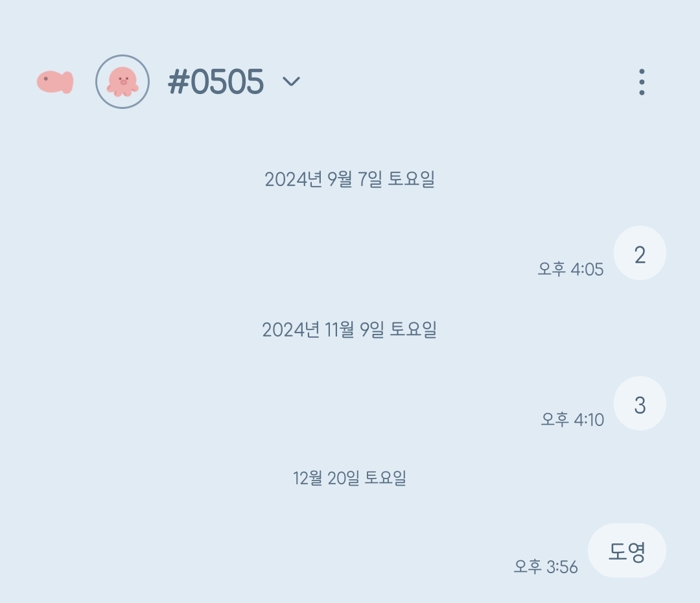Screen dimensions: 700x603
Task: Tap the 오후 3:56 timestamp
Action: 546,567
